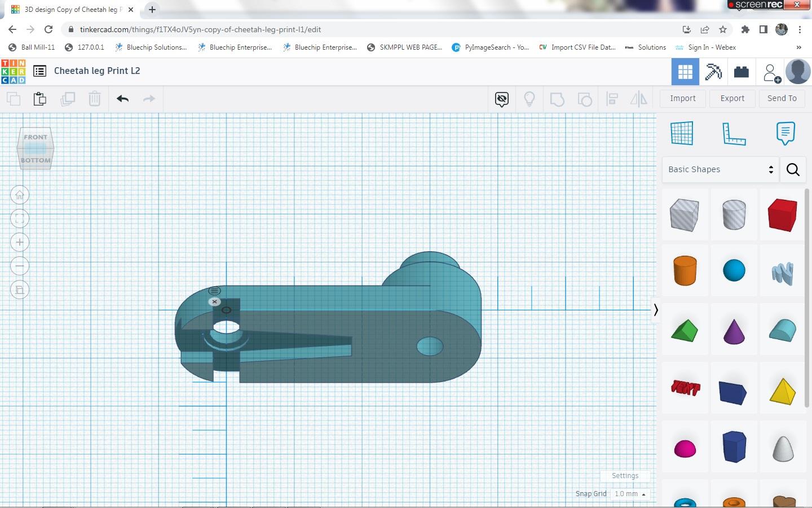The height and width of the screenshot is (508, 812).
Task: Open the Bricks mode
Action: (x=742, y=72)
